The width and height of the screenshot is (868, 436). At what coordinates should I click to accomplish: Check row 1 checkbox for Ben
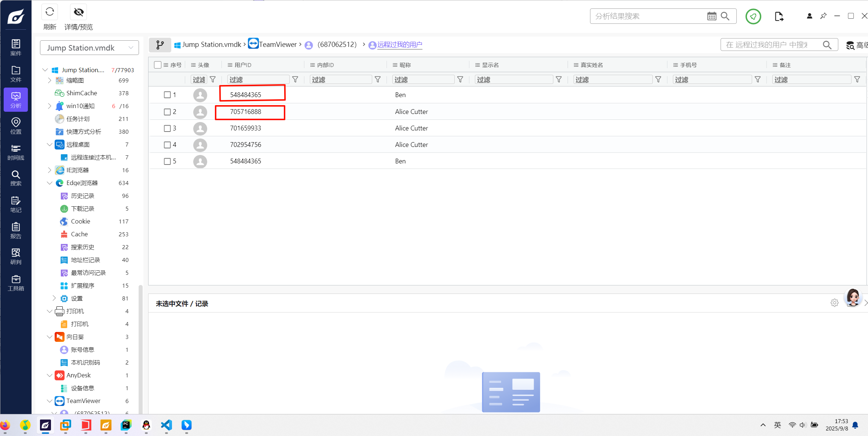pos(167,95)
